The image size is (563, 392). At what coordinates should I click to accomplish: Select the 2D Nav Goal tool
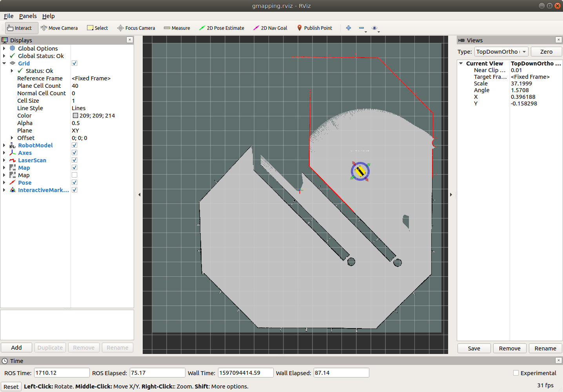coord(270,28)
